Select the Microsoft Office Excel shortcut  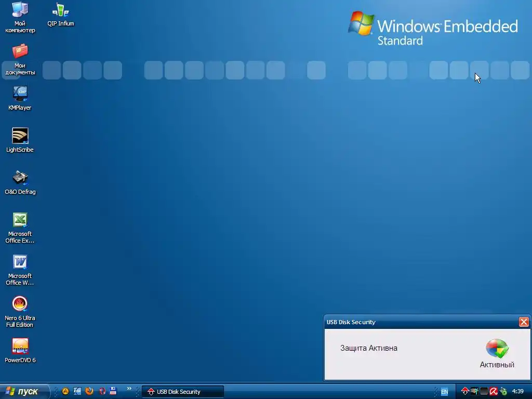(20, 228)
